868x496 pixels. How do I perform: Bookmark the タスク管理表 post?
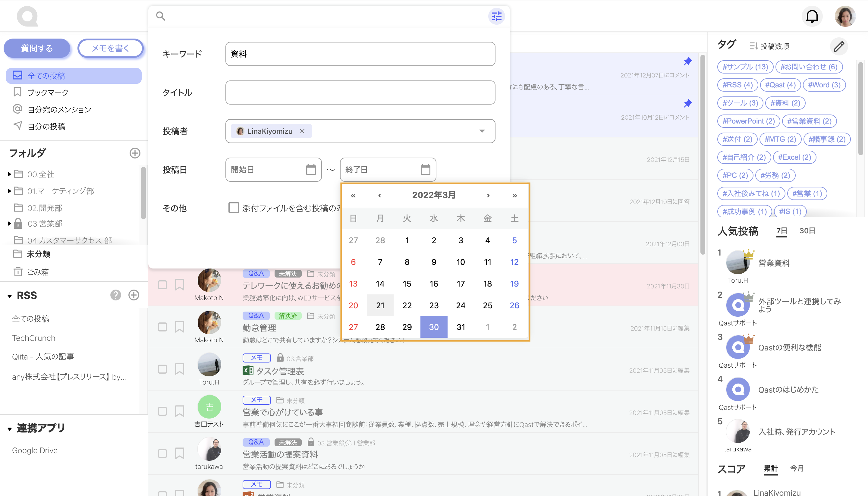(x=180, y=369)
